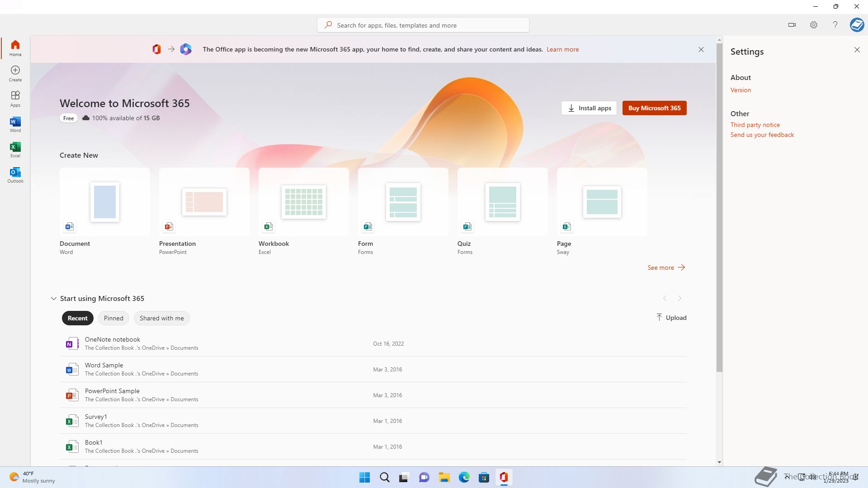
Task: Switch to Shared with me tab
Action: pyautogui.click(x=162, y=318)
